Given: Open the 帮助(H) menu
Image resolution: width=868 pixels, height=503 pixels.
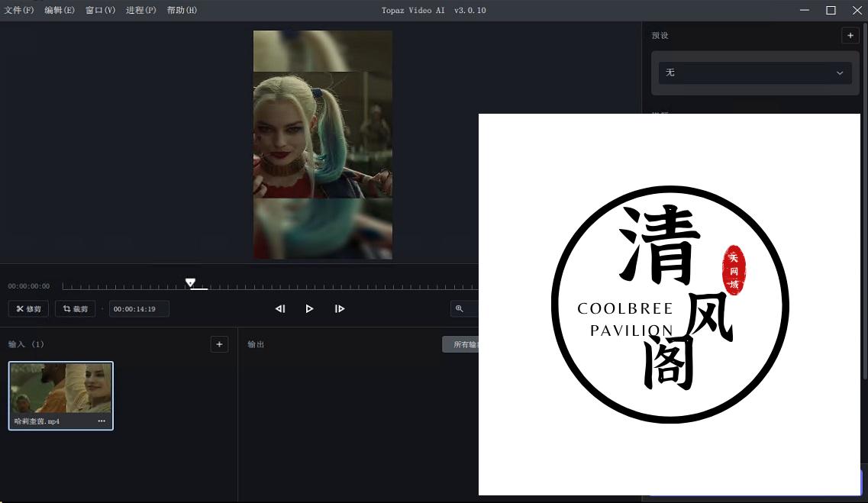Looking at the screenshot, I should [x=182, y=10].
